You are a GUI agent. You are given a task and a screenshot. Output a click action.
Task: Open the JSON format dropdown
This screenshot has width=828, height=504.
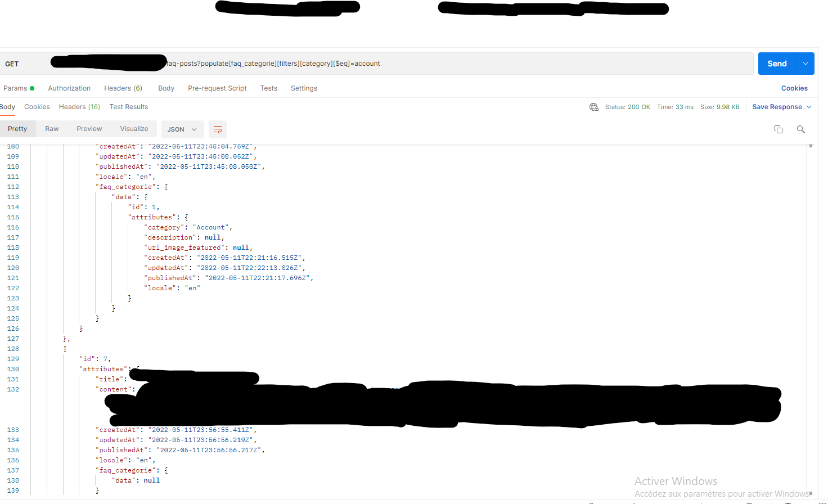pyautogui.click(x=182, y=129)
